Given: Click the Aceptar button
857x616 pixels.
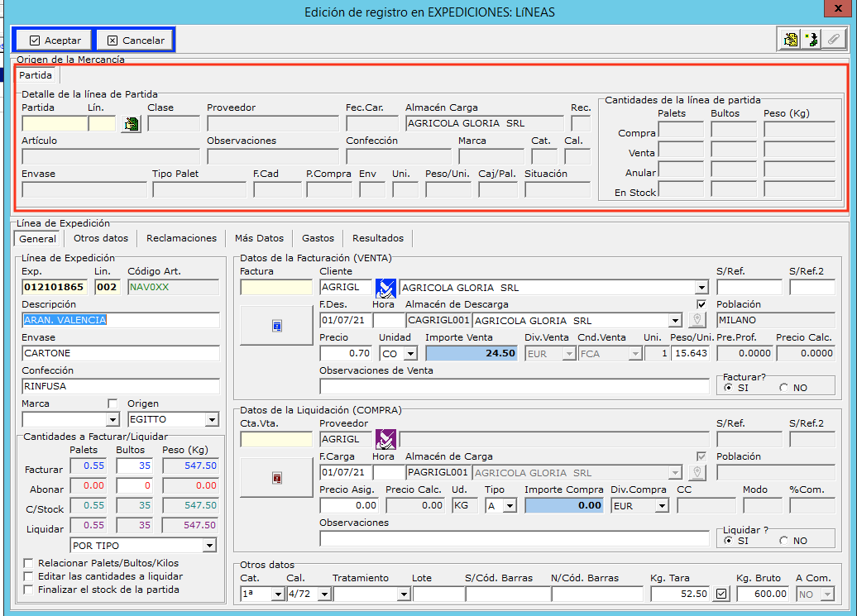Looking at the screenshot, I should coord(55,40).
